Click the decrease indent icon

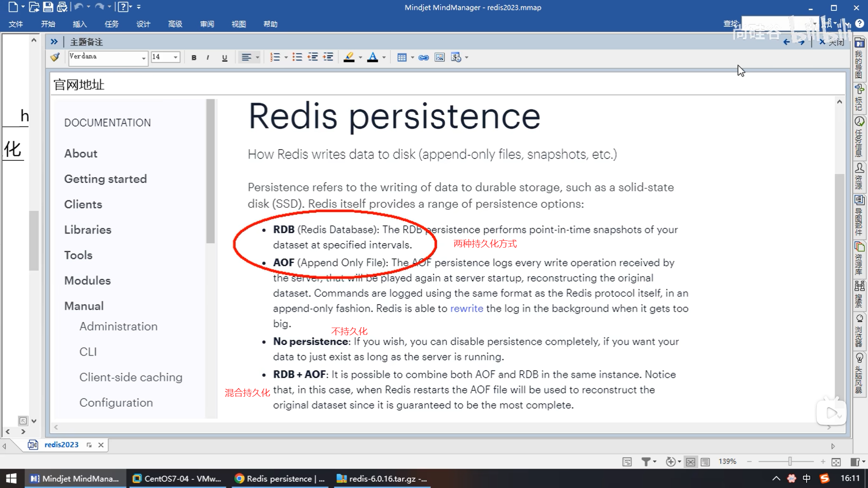(x=312, y=57)
